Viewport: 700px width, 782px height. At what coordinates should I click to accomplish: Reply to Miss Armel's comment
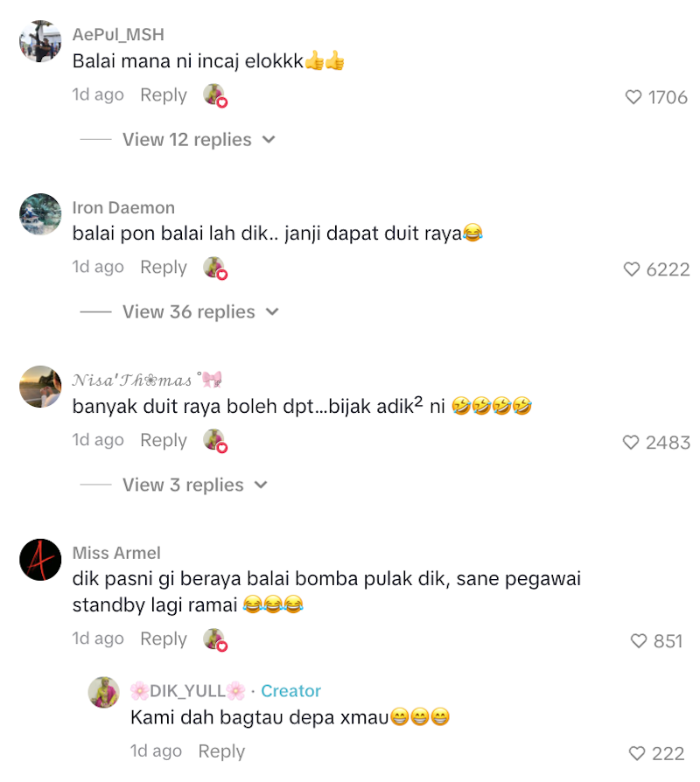click(x=164, y=639)
